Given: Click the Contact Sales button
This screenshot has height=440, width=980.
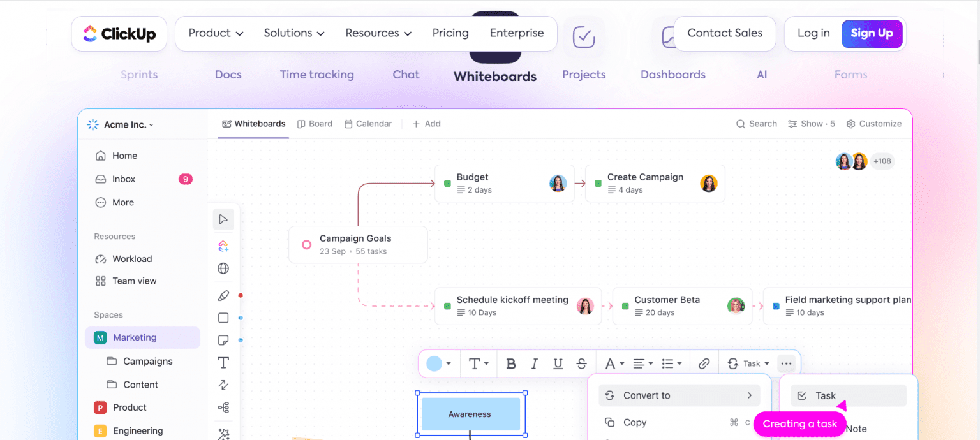Looking at the screenshot, I should pos(725,33).
